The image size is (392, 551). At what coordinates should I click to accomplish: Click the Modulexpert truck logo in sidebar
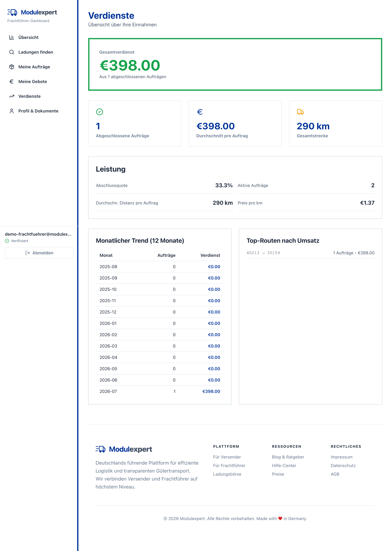point(12,12)
